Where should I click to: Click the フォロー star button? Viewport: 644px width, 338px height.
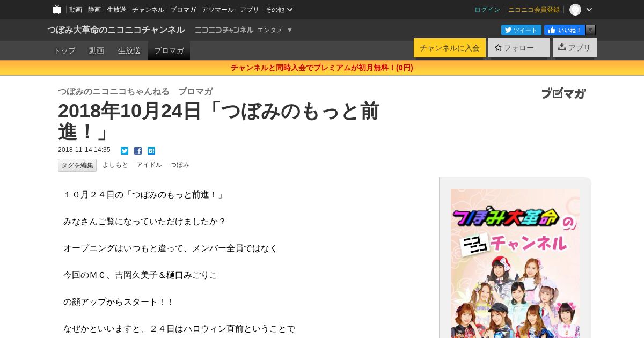pos(519,48)
